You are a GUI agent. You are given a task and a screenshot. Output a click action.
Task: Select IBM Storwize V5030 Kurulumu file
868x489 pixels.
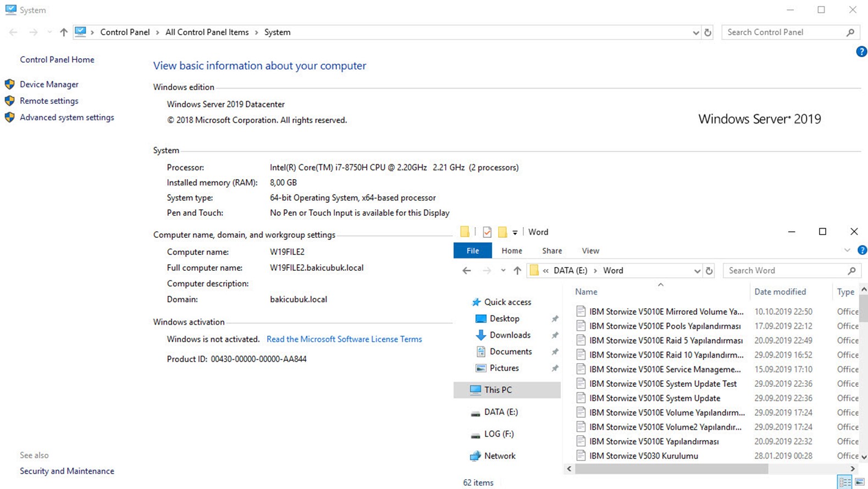coord(644,455)
